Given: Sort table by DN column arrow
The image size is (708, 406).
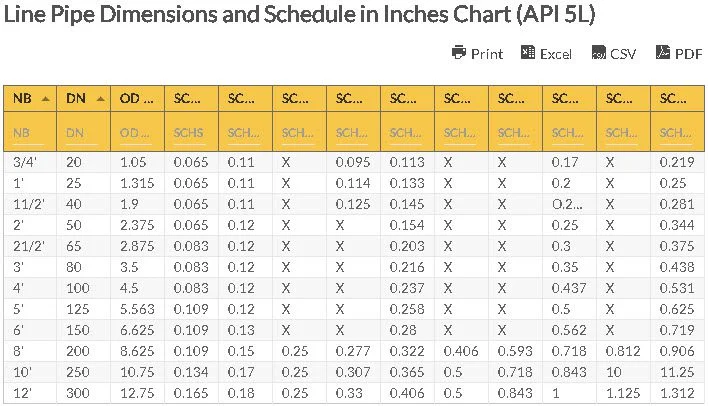Looking at the screenshot, I should tap(100, 99).
